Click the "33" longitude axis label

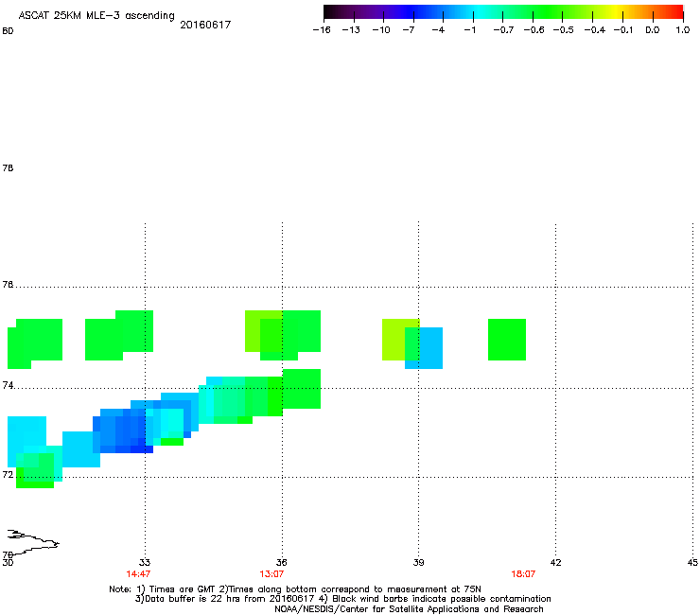[145, 562]
